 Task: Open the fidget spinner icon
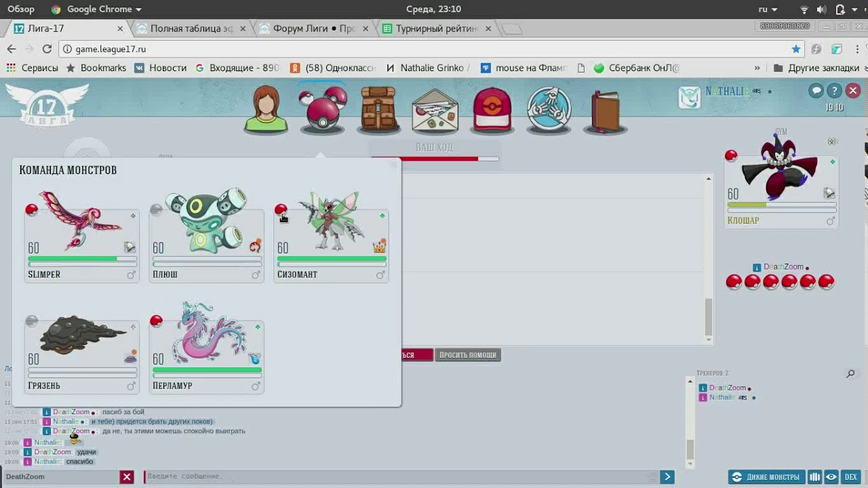[549, 108]
